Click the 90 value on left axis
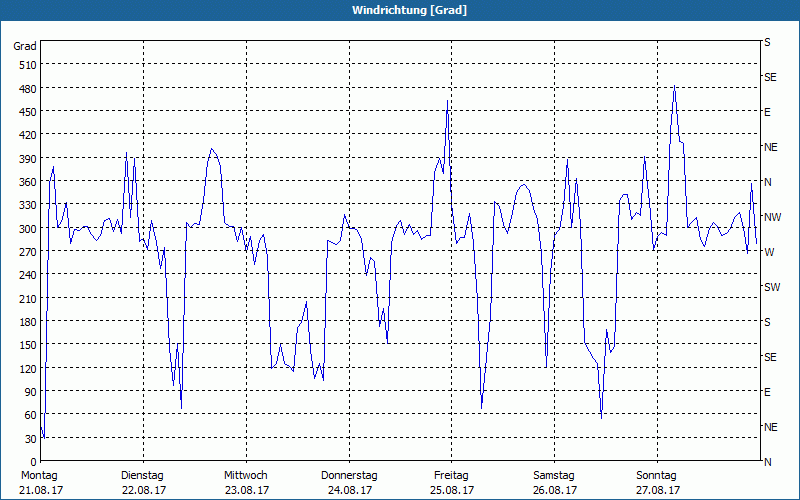Image resolution: width=800 pixels, height=500 pixels. click(x=31, y=392)
